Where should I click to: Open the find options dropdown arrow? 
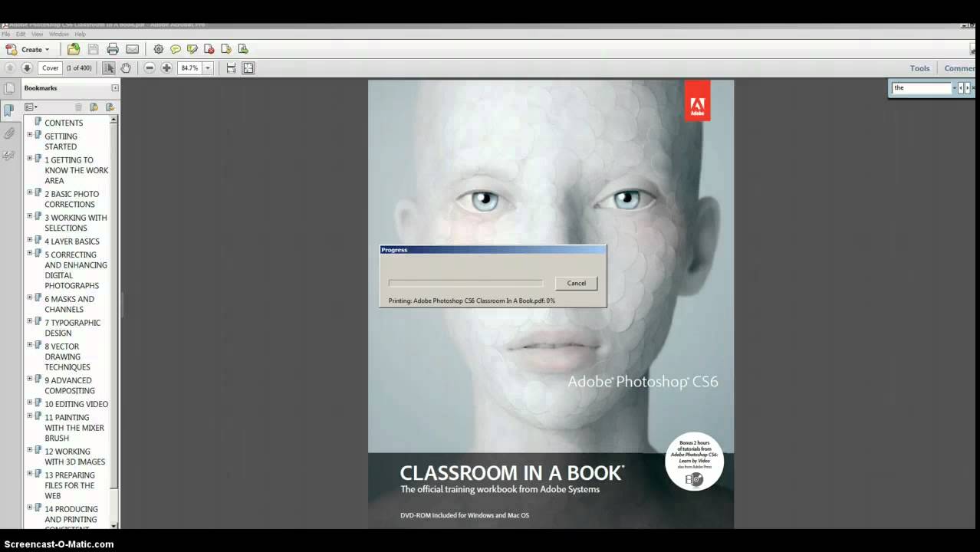954,88
